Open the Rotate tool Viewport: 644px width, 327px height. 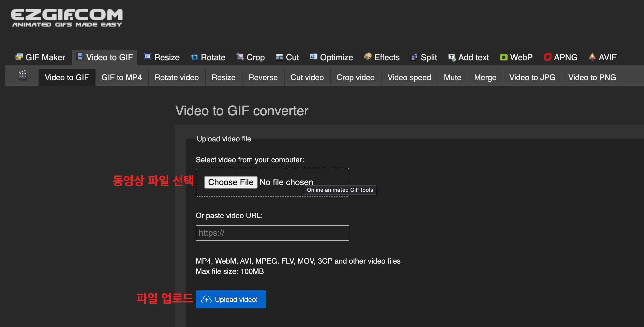point(208,58)
